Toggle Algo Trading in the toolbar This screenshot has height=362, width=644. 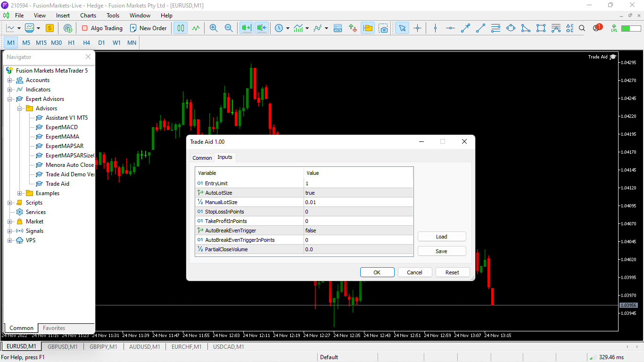102,28
